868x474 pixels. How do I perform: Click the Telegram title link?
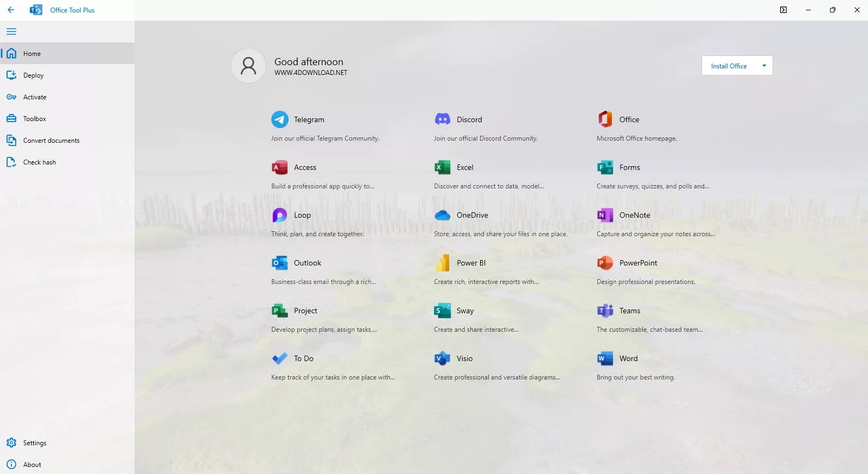click(x=309, y=119)
